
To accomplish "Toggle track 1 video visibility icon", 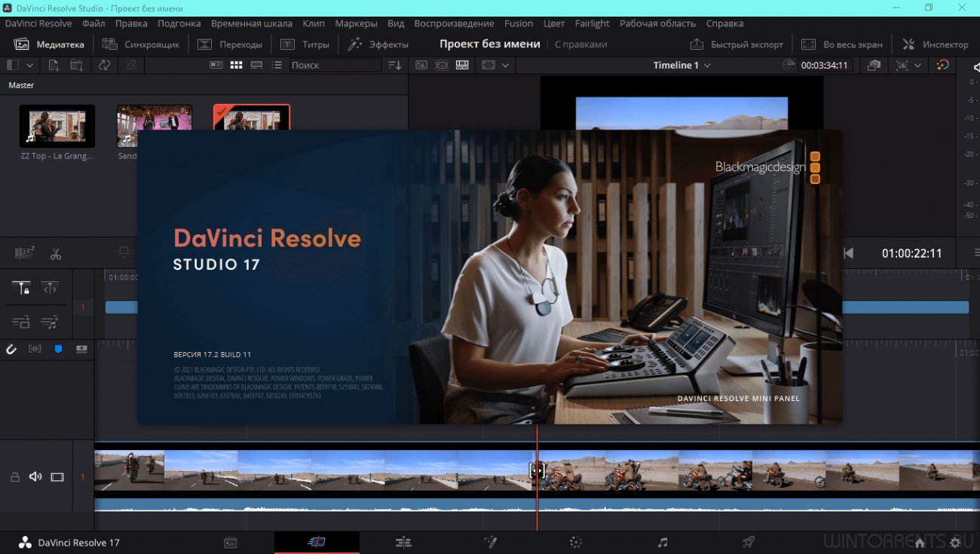I will [x=57, y=477].
